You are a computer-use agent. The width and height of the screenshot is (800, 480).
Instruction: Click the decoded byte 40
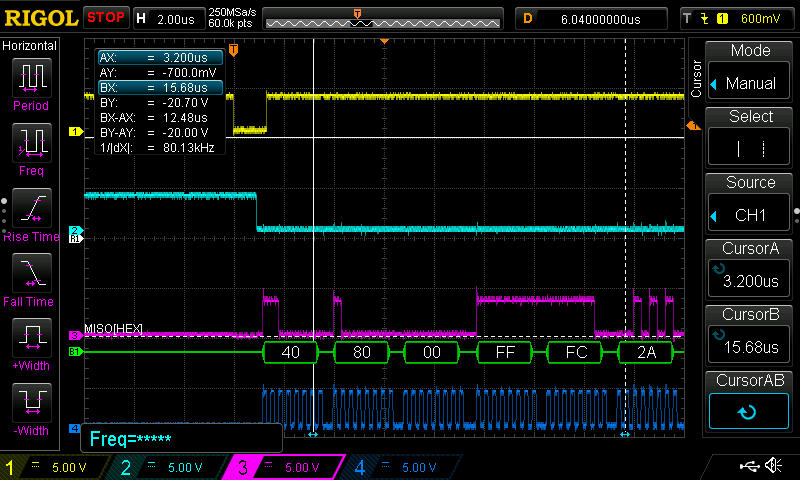tap(290, 352)
